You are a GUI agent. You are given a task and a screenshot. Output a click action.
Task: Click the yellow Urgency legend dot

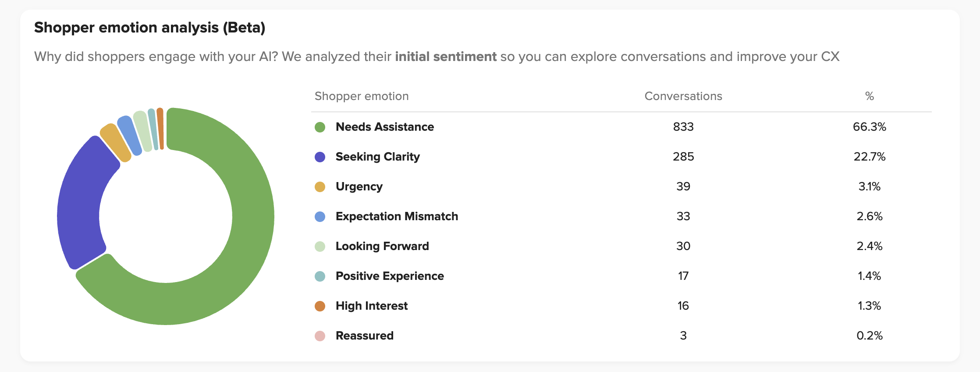click(320, 187)
